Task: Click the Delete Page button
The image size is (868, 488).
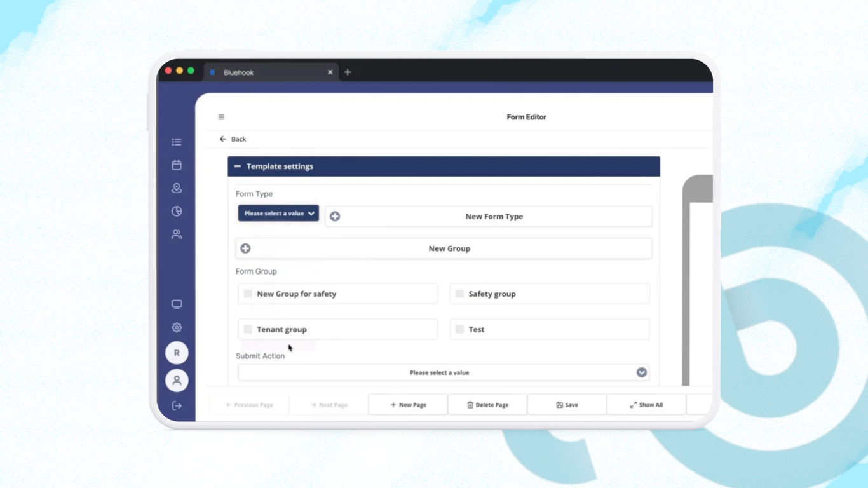Action: [487, 405]
